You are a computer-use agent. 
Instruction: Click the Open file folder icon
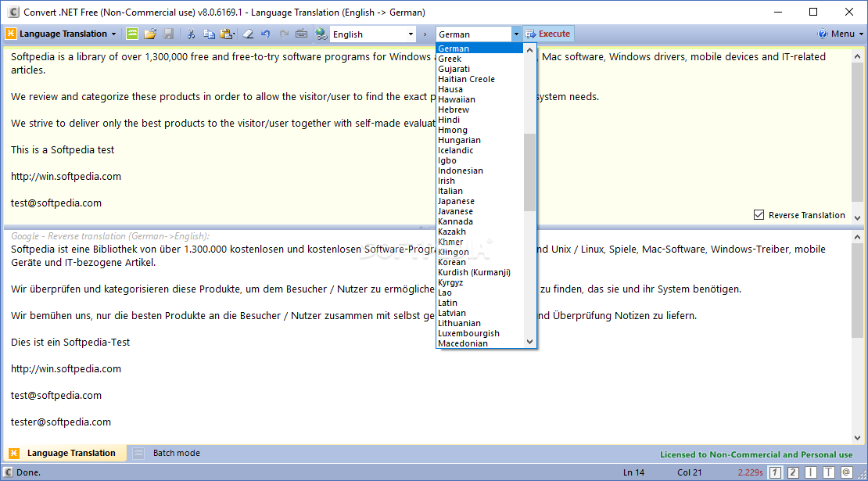[150, 34]
